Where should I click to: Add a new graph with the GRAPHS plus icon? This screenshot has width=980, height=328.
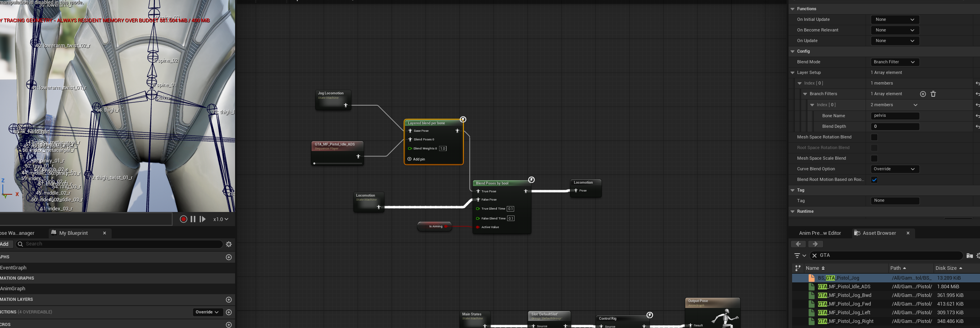pyautogui.click(x=229, y=257)
